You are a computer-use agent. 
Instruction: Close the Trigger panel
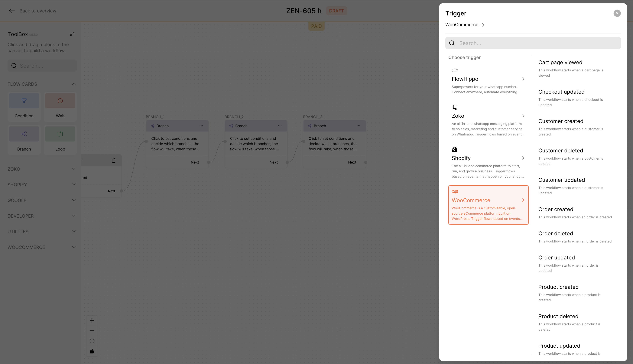[617, 13]
